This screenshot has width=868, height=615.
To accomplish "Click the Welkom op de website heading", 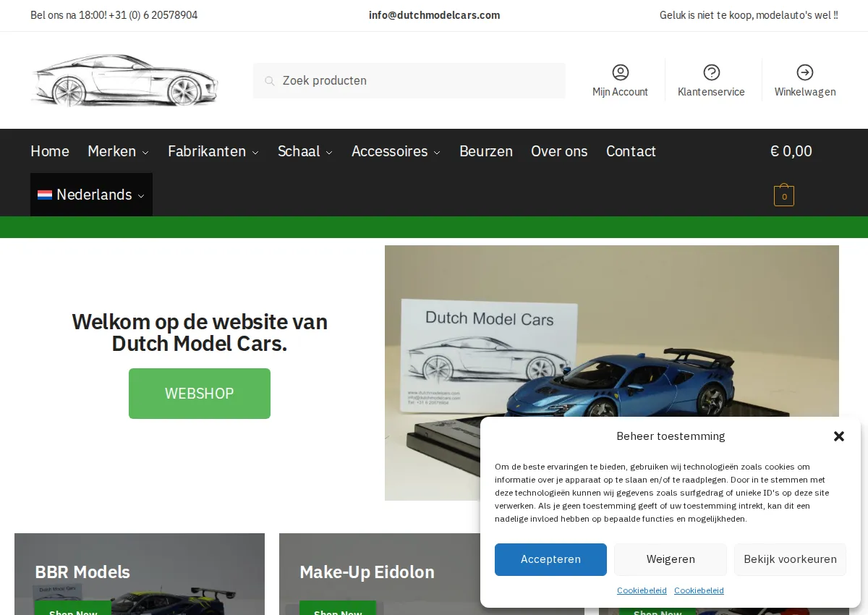I will [x=200, y=332].
